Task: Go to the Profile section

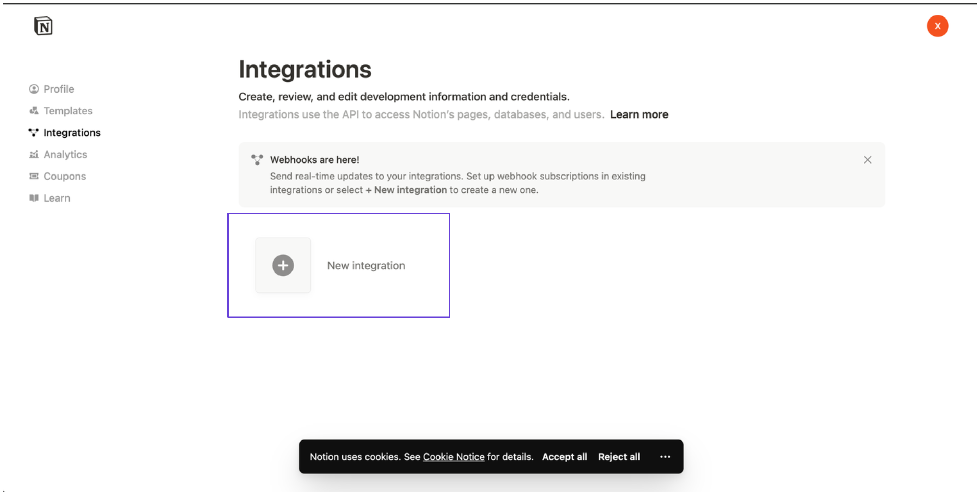Action: (x=59, y=89)
